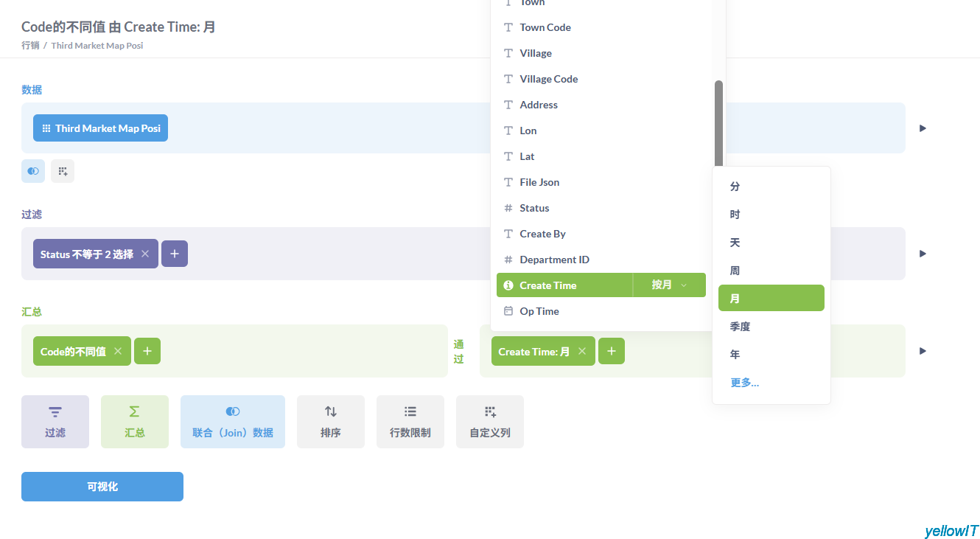Remove the Create Time: 月 grouping
Image resolution: width=980 pixels, height=539 pixels.
582,351
